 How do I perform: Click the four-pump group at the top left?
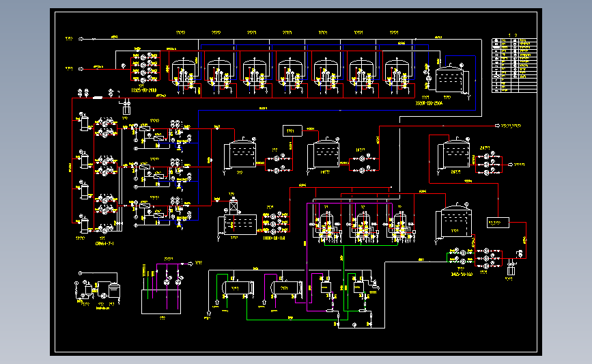145,68
